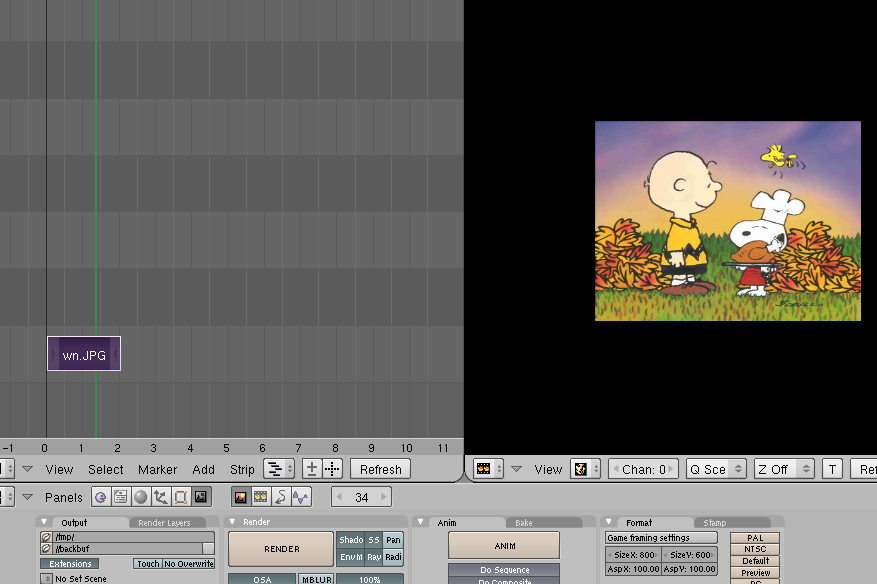Open the /tmp/ output folder browse icon

tap(46, 537)
